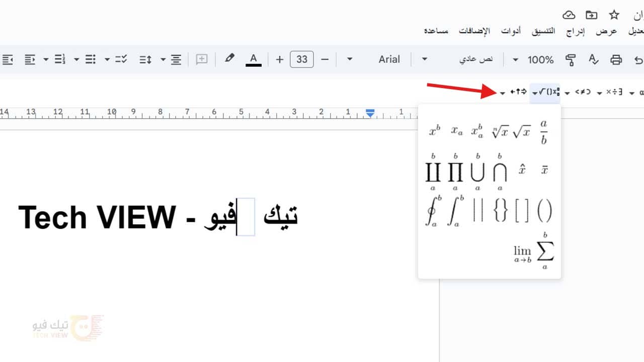This screenshot has width=644, height=362.
Task: Open أدوات tools menu
Action: (x=511, y=31)
